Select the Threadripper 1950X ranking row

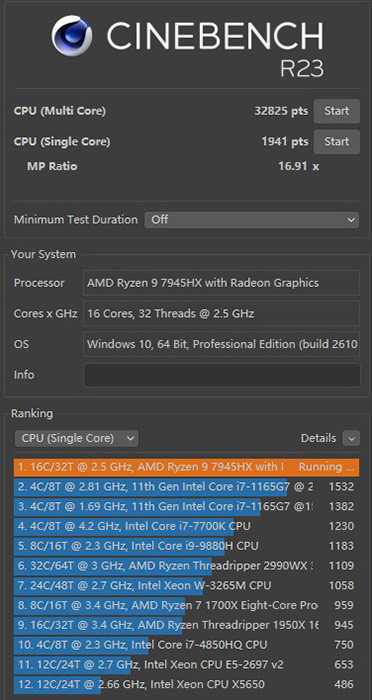click(186, 625)
